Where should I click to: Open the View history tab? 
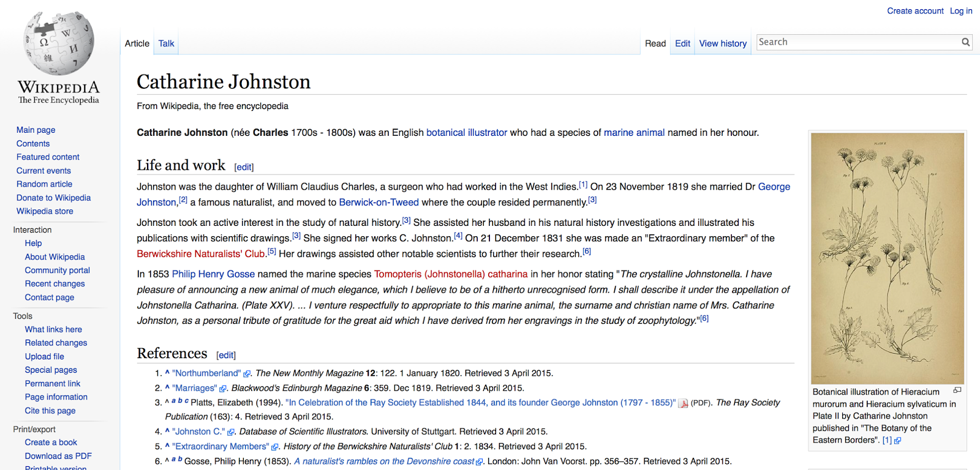point(723,43)
